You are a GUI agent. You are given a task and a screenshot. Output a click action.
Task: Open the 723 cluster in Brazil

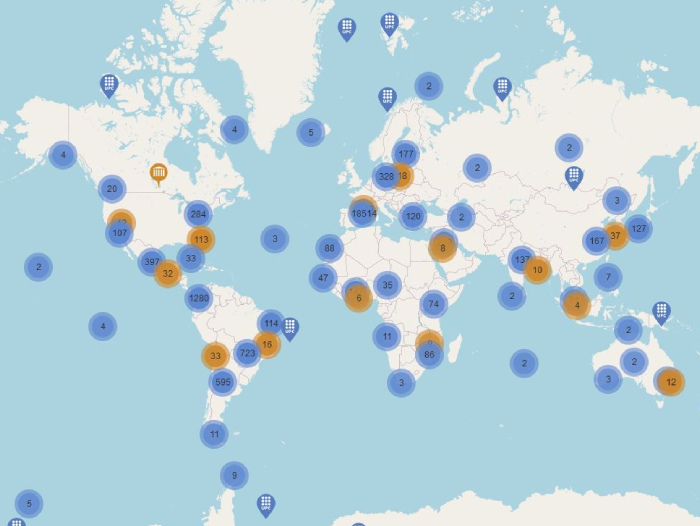pyautogui.click(x=247, y=354)
